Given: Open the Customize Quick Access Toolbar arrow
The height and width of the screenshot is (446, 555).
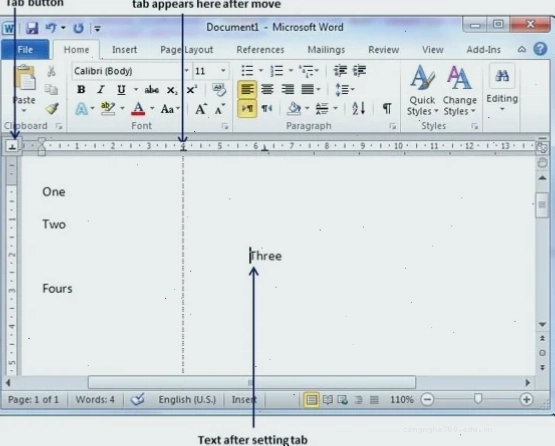Looking at the screenshot, I should click(98, 28).
